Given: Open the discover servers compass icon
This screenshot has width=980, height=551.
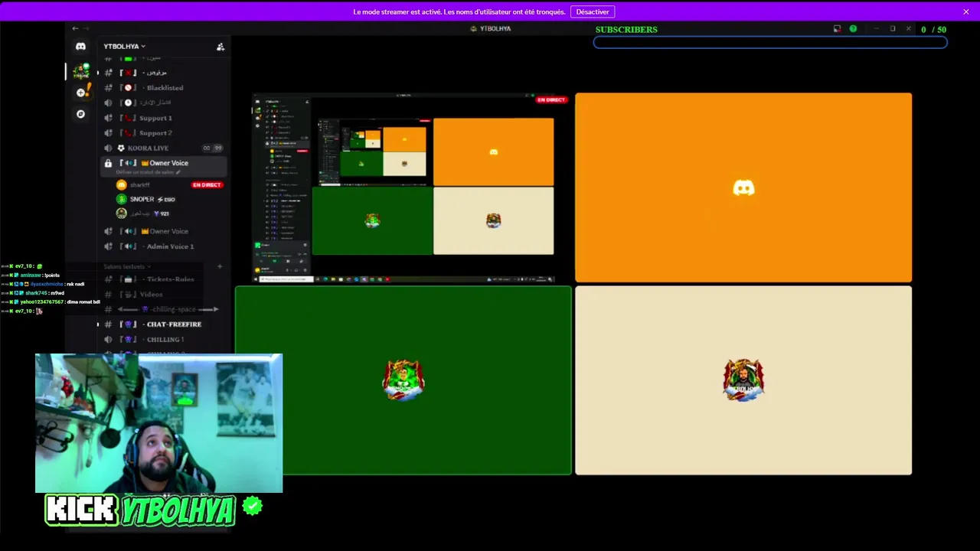Looking at the screenshot, I should pyautogui.click(x=80, y=114).
